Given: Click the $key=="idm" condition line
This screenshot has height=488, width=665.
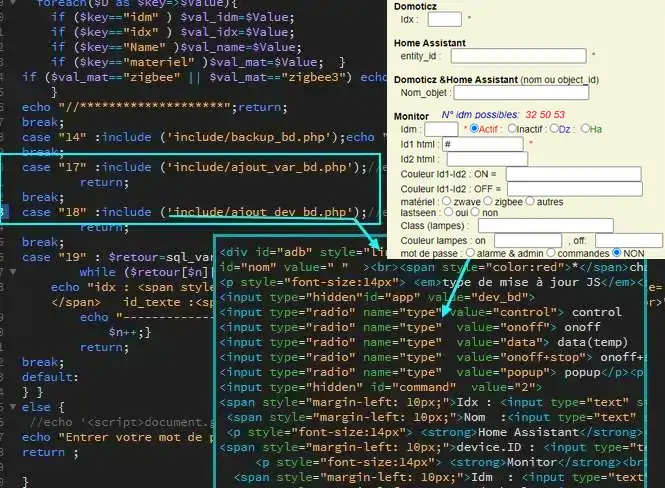Looking at the screenshot, I should click(172, 17).
